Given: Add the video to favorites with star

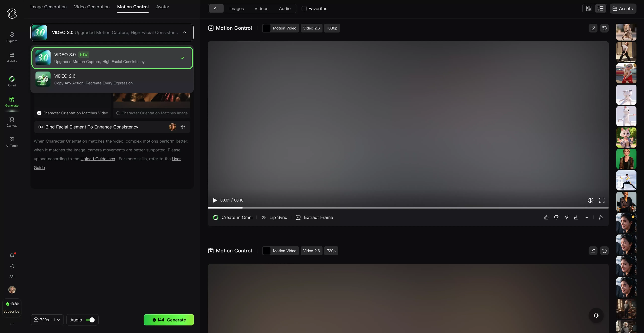Looking at the screenshot, I should [x=600, y=217].
